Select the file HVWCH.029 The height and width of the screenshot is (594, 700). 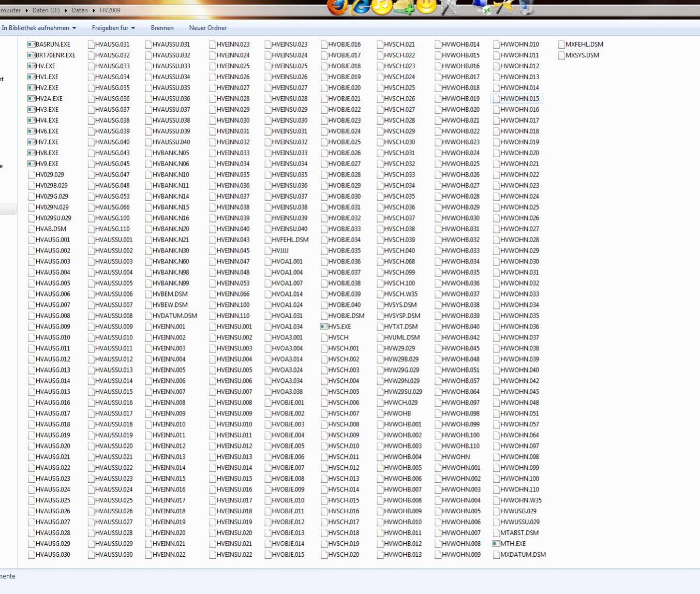[x=397, y=403]
